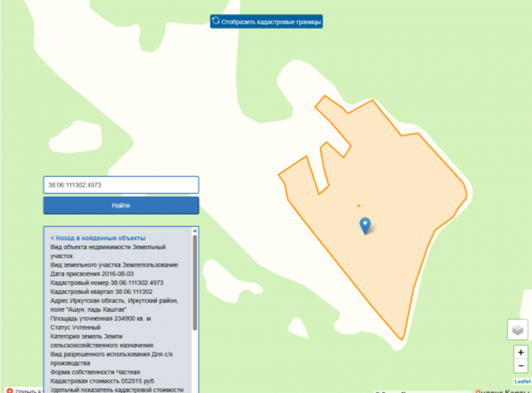
Task: Zoom out with the minus button
Action: (521, 366)
